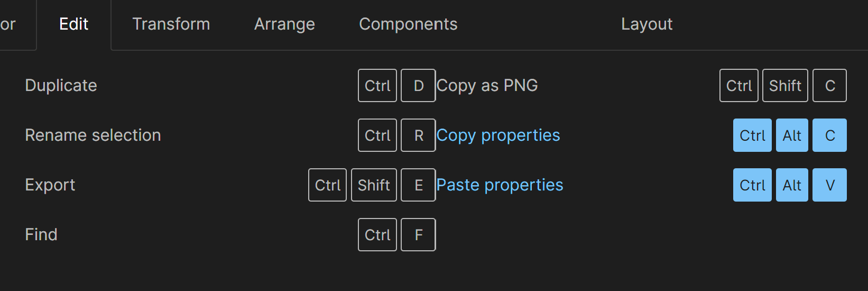The height and width of the screenshot is (291, 868).
Task: Click the active Edit tab
Action: 73,24
